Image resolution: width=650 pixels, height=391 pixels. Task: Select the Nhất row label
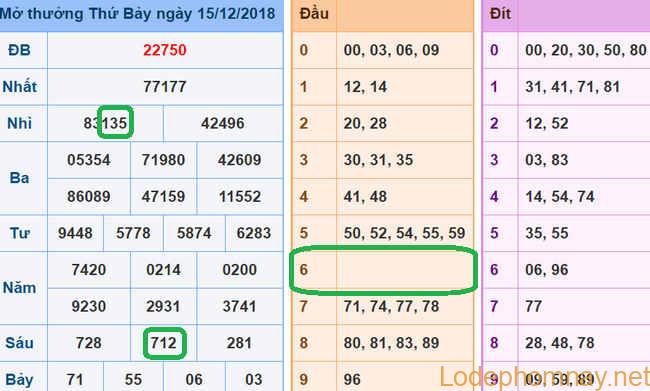[x=19, y=87]
